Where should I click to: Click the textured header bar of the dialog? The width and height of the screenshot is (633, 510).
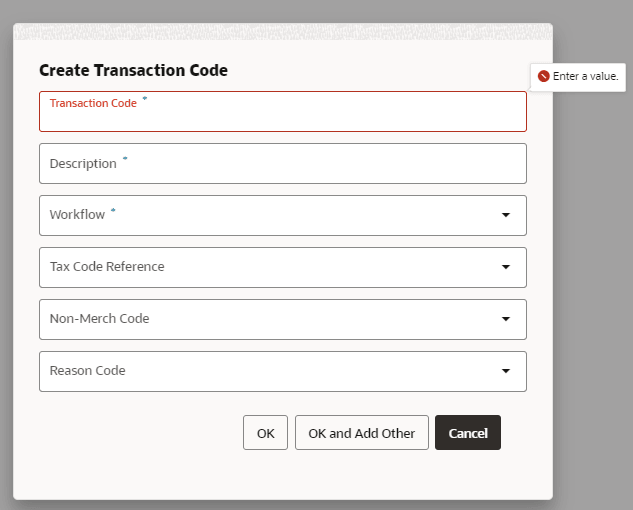point(283,31)
